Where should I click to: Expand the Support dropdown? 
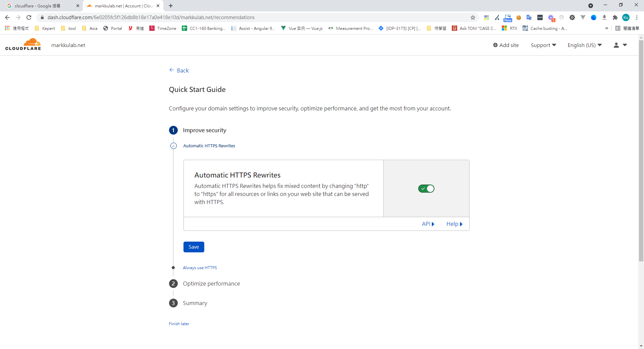tap(543, 45)
